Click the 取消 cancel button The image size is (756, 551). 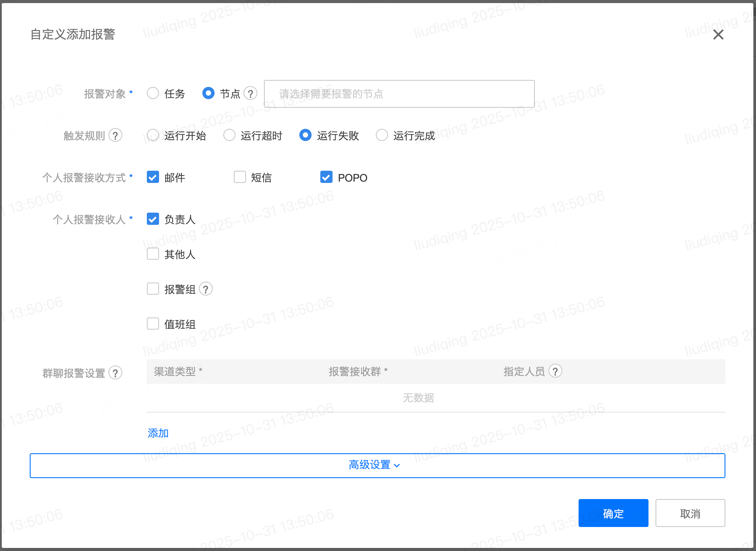tap(690, 513)
